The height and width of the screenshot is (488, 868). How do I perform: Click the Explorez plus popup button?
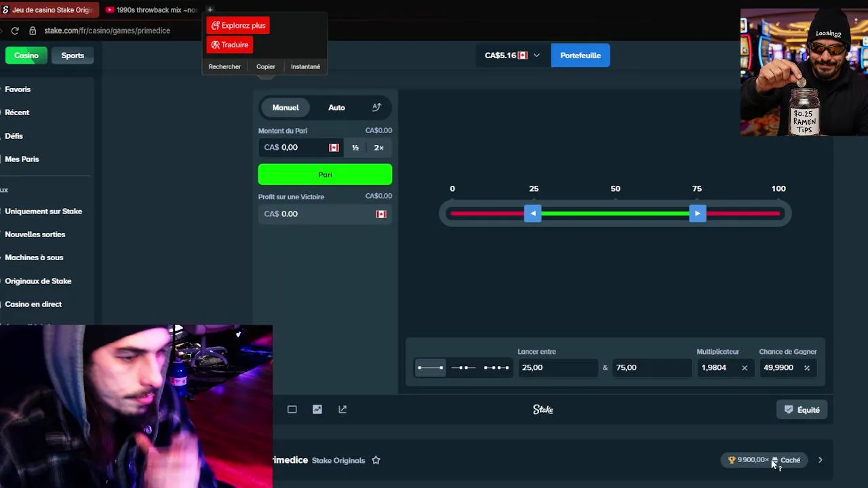pos(238,25)
